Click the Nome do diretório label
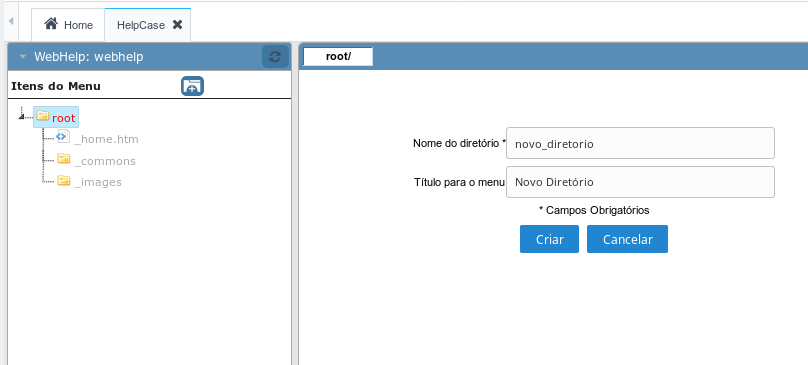This screenshot has width=808, height=365. pos(459,143)
